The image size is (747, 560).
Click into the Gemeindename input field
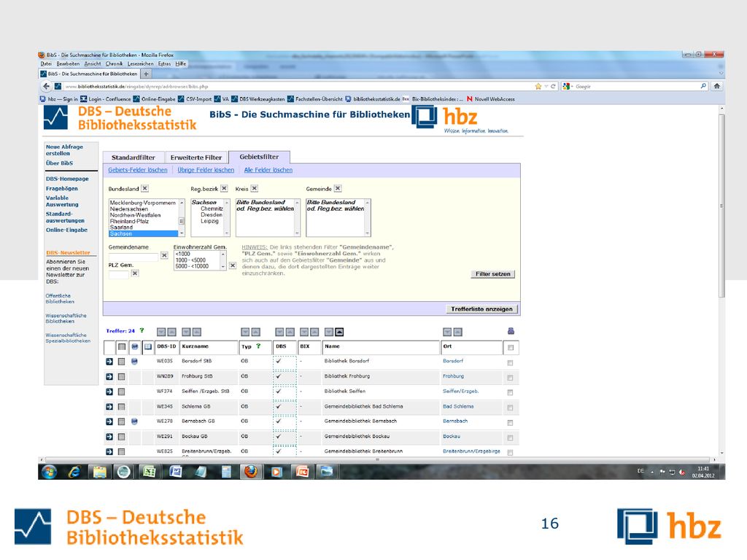click(133, 257)
